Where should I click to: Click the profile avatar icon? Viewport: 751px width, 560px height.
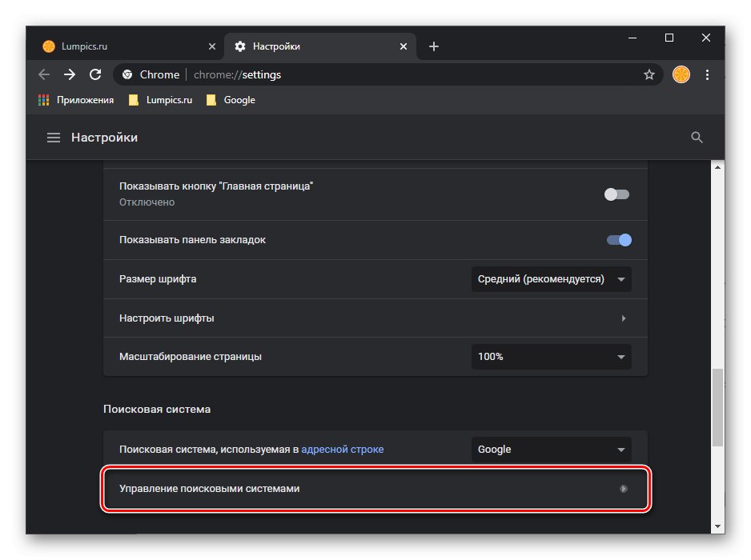[x=681, y=74]
